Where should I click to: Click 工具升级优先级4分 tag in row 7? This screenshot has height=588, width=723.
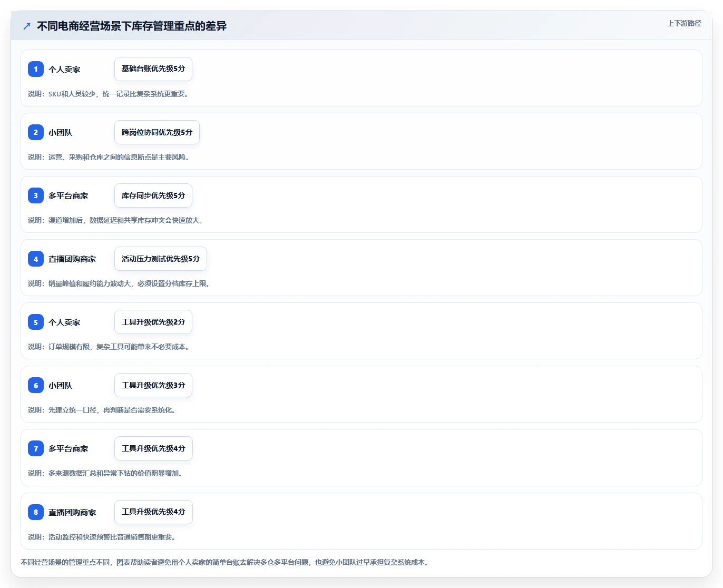click(153, 448)
